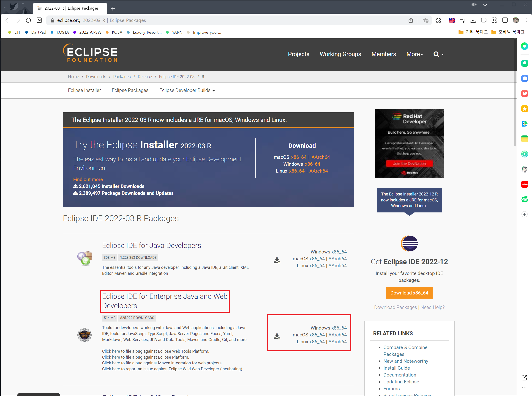The image size is (532, 396).
Task: Click the bookmark star icon in address bar
Action: pyautogui.click(x=426, y=20)
